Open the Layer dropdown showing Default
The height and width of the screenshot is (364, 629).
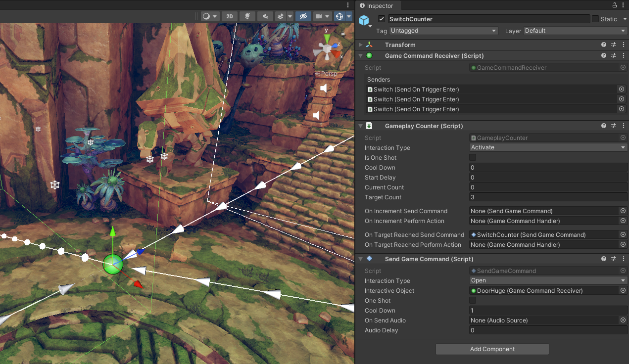(575, 31)
